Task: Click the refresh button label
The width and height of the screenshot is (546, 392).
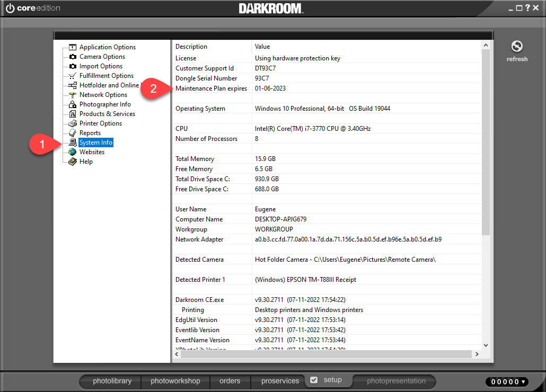Action: [x=517, y=59]
